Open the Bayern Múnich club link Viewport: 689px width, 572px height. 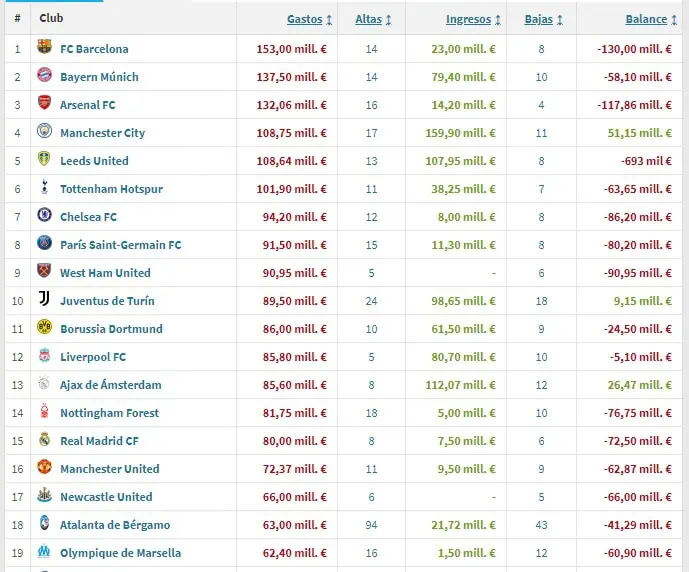99,77
